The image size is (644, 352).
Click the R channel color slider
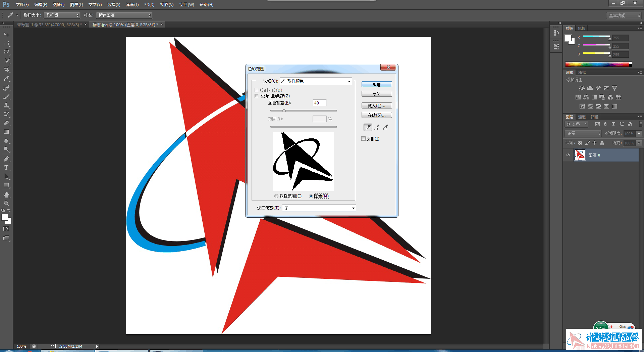(596, 36)
